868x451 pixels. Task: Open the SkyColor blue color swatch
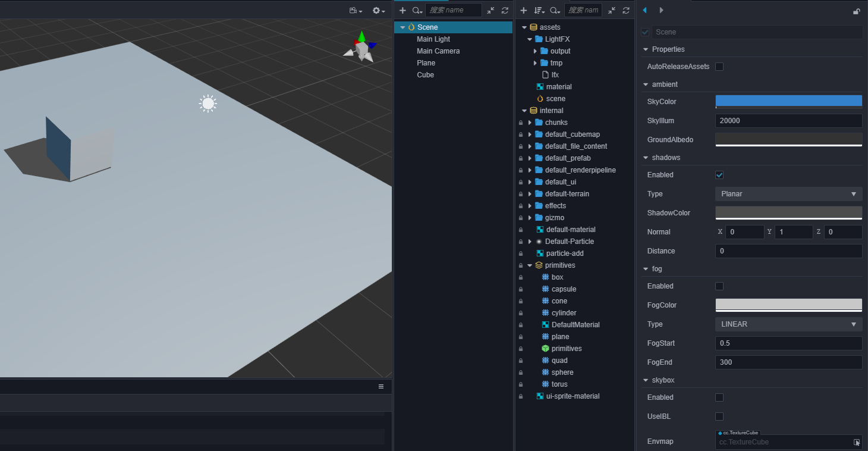(788, 101)
